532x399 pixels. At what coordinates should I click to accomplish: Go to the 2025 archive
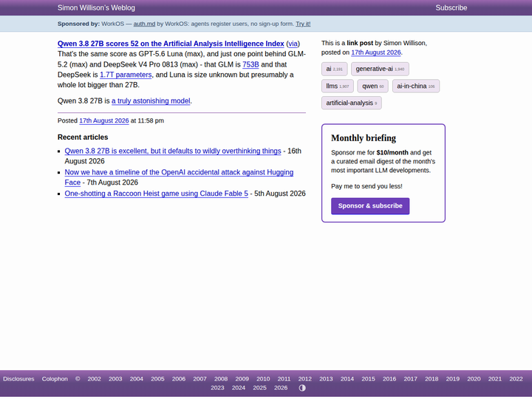(259, 388)
